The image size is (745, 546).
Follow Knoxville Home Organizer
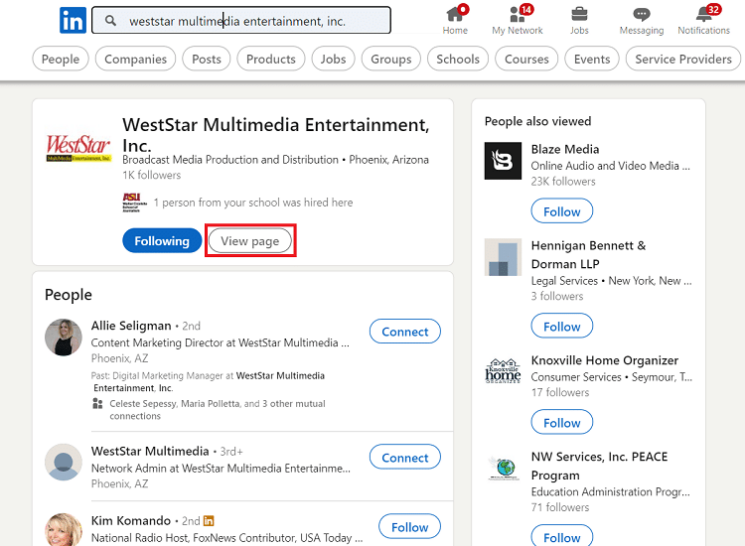click(562, 422)
